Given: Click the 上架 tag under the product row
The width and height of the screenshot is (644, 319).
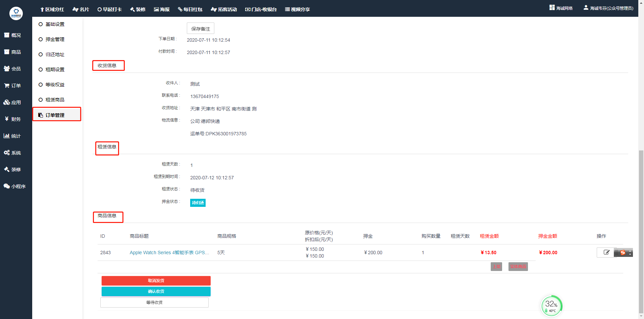Looking at the screenshot, I should tap(496, 267).
